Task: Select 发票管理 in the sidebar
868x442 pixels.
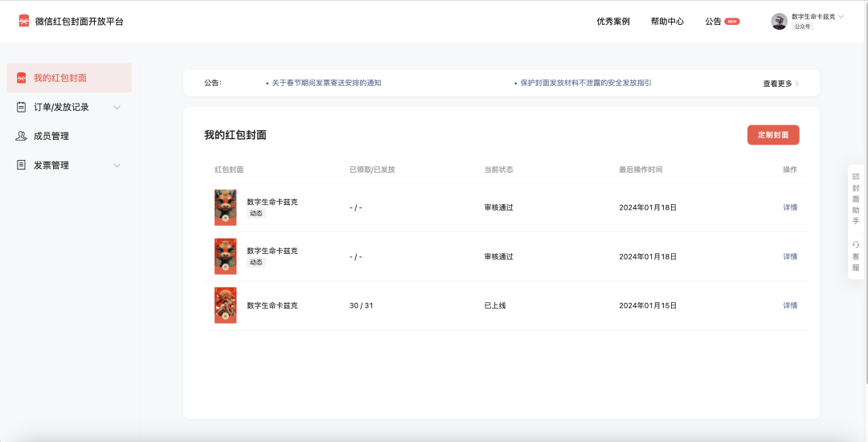Action: (x=69, y=165)
